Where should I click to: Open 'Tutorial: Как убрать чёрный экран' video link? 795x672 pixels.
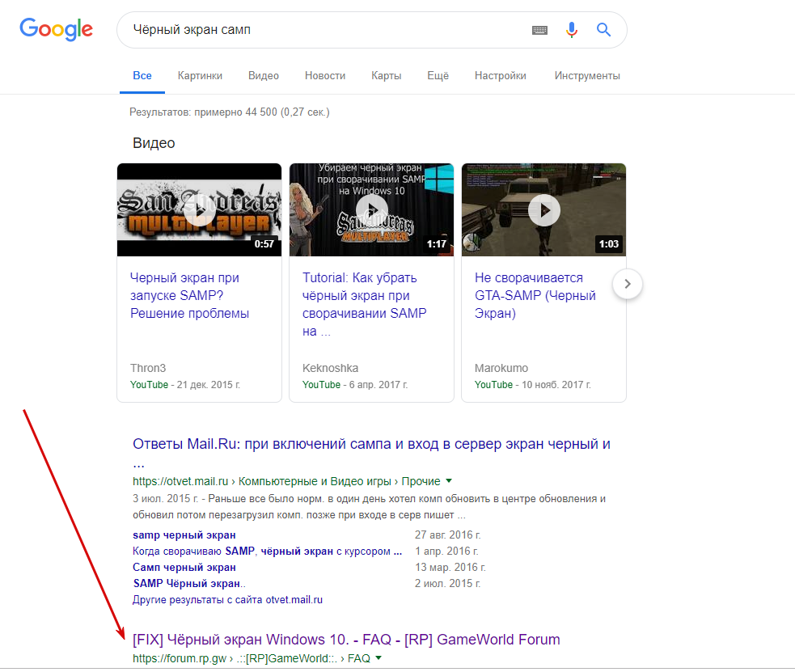coord(365,304)
